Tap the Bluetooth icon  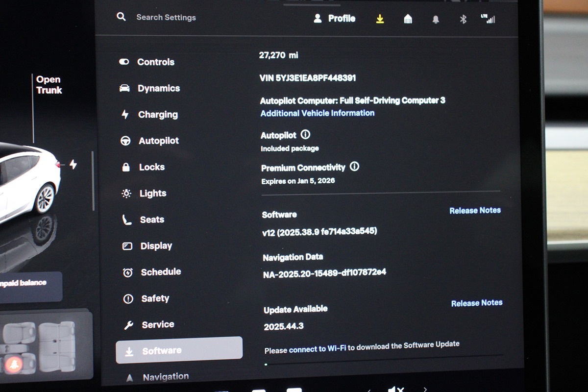point(463,19)
